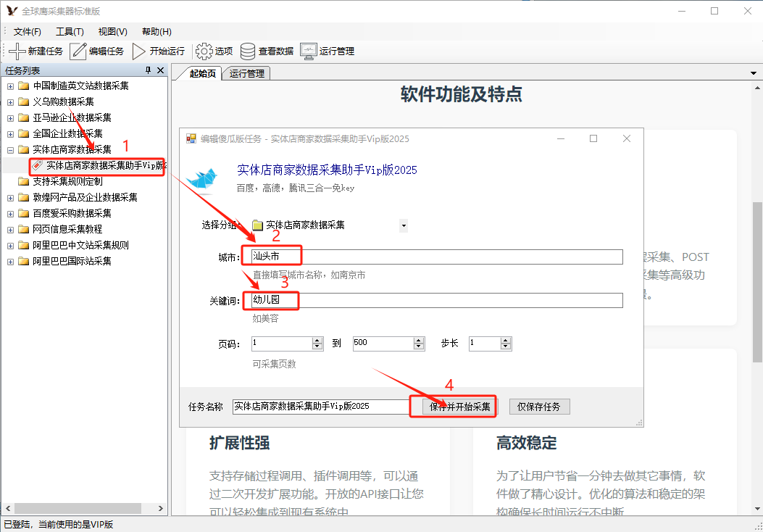Screen dimensions: 763x532
Task: Switch to the 运行管理 tab
Action: point(247,73)
